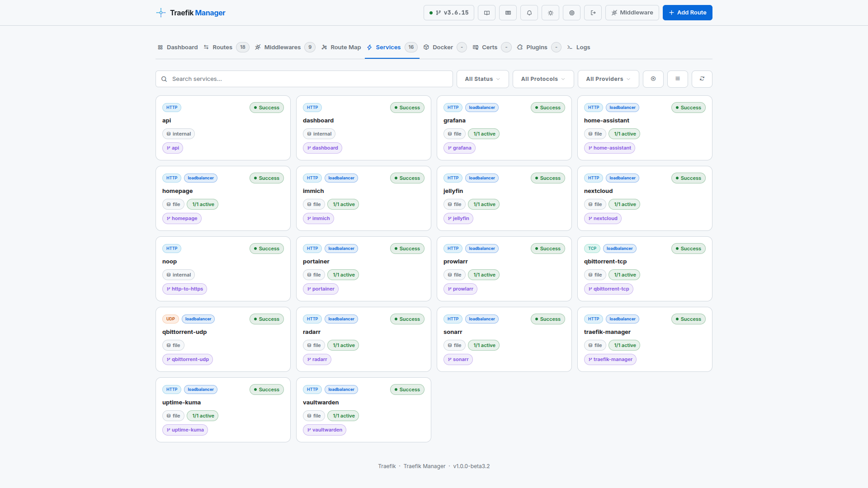Click the prowlarr service name

tap(456, 262)
